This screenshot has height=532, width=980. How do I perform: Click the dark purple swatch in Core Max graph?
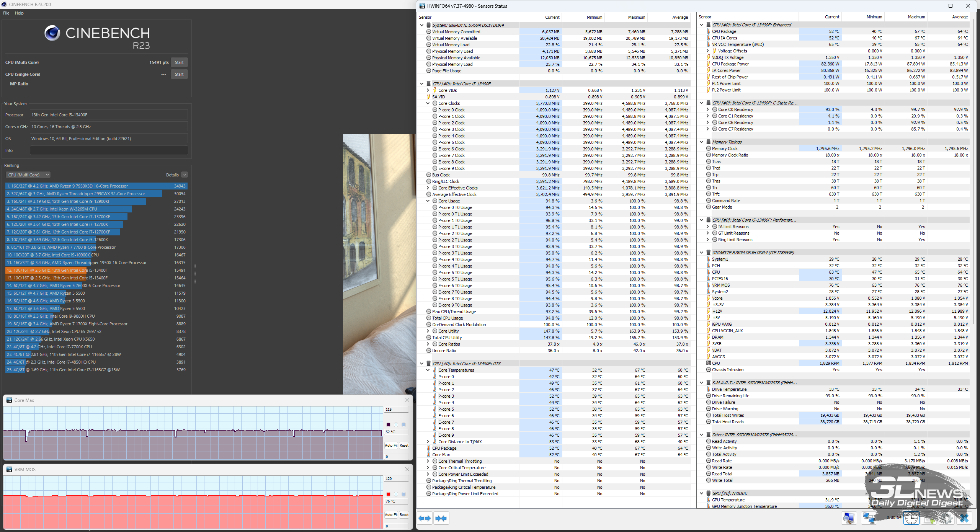[x=388, y=425]
